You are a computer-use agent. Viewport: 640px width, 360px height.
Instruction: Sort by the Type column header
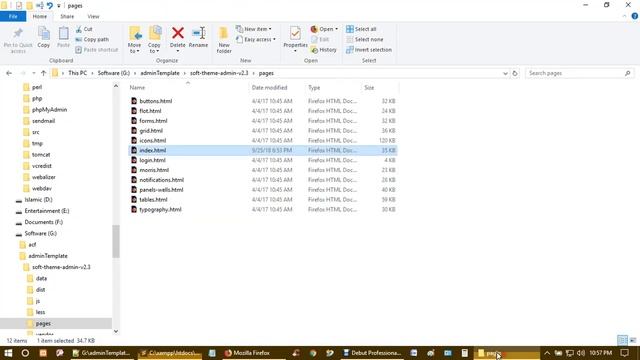(x=314, y=88)
